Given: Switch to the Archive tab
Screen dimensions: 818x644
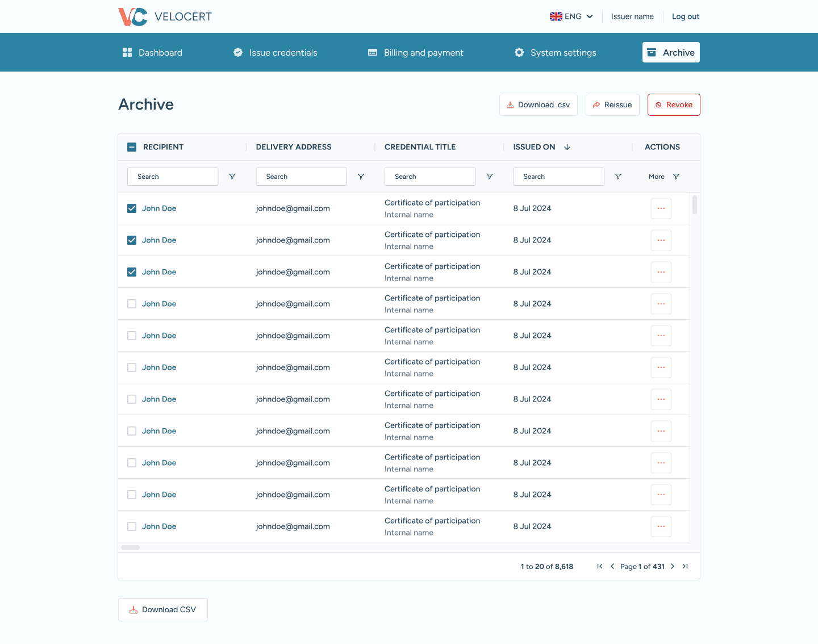Looking at the screenshot, I should (x=671, y=52).
